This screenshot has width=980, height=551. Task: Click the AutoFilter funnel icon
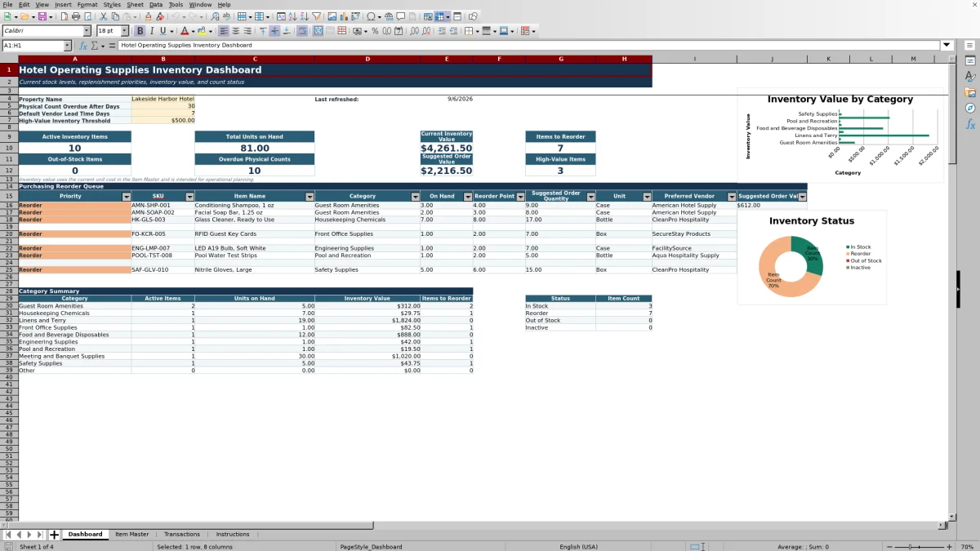[316, 16]
